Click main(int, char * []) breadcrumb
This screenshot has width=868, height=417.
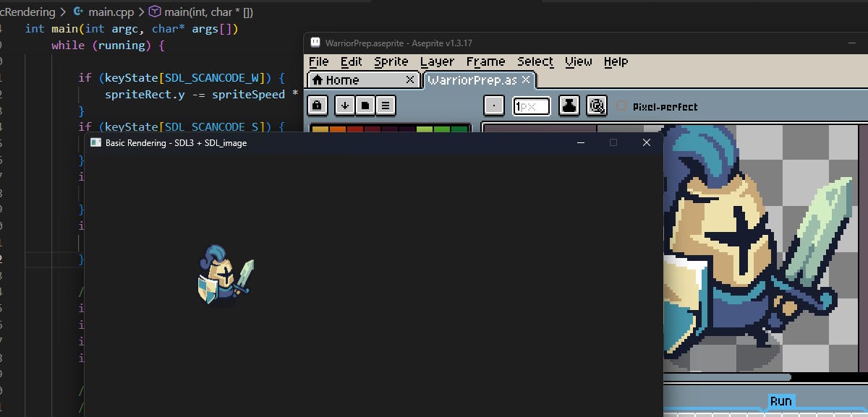pyautogui.click(x=208, y=12)
